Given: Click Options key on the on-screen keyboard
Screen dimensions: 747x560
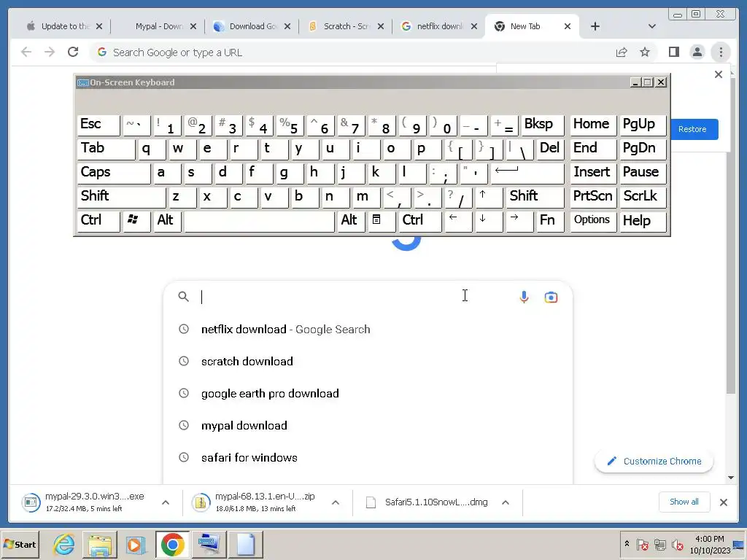Looking at the screenshot, I should pos(592,220).
